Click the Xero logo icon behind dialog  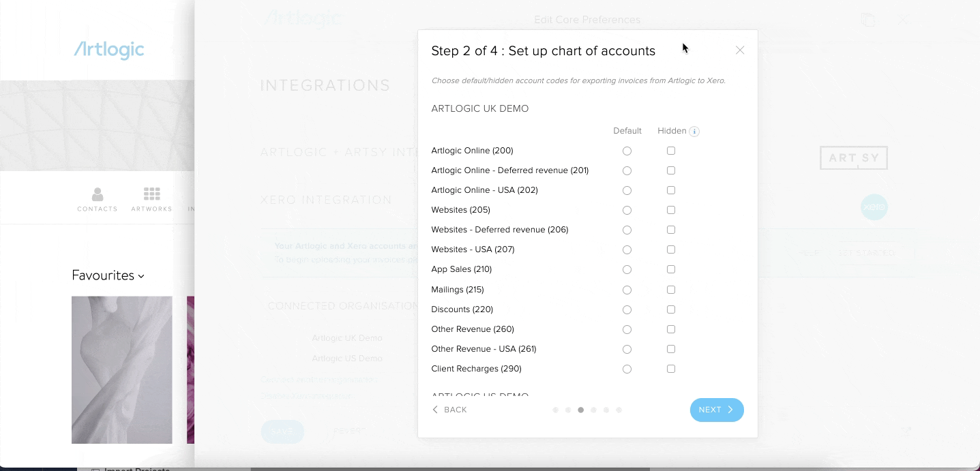[874, 207]
